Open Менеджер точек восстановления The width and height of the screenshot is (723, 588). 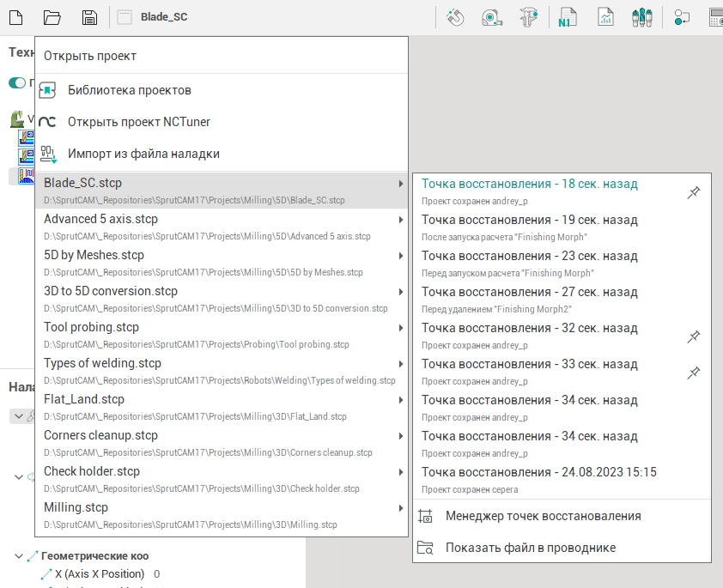[543, 516]
